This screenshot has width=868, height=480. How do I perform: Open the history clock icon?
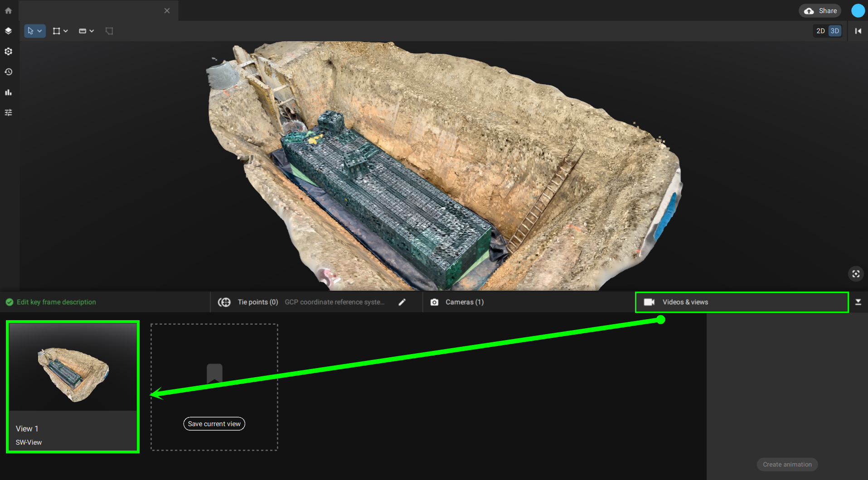click(8, 72)
